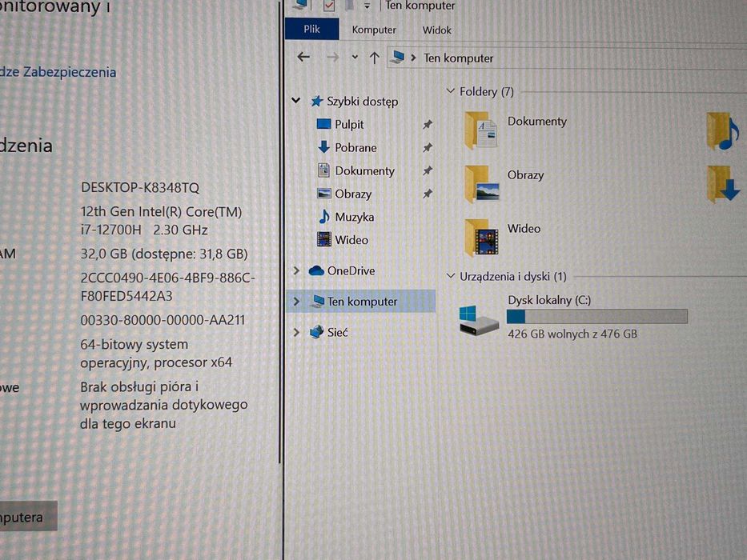Select the Pobrane folder with arrow icon
This screenshot has width=747, height=560.
pos(723,184)
